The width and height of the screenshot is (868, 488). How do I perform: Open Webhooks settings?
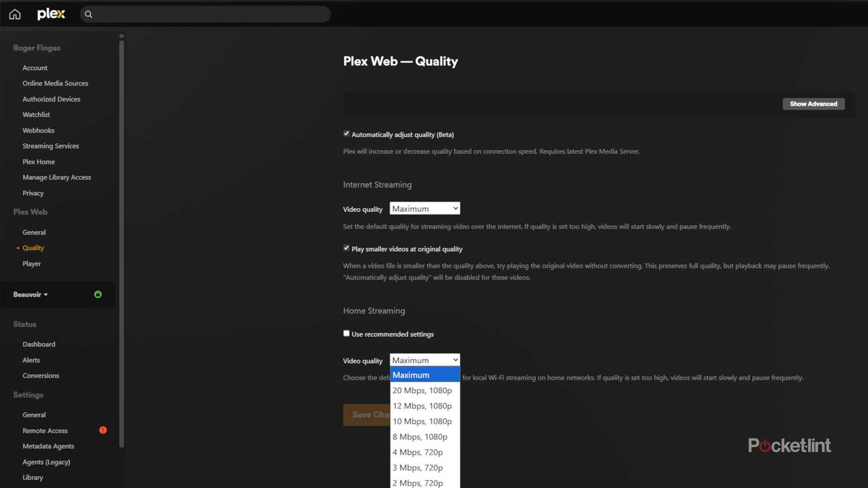pos(38,130)
